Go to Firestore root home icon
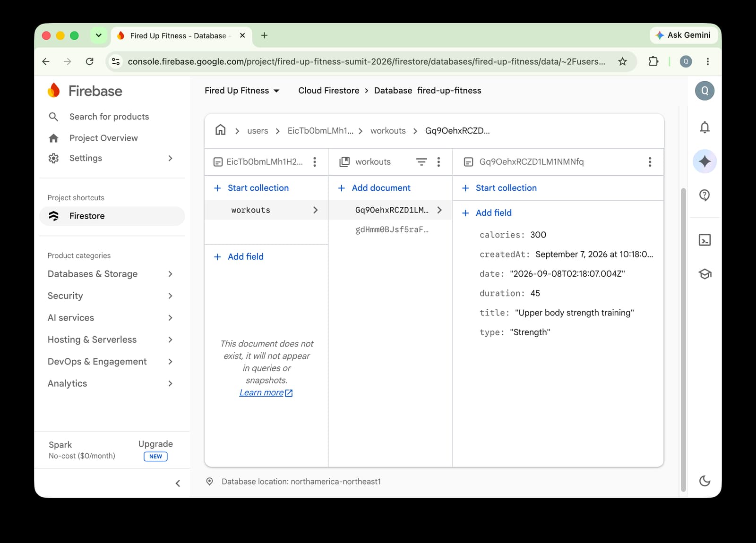Screen dimensions: 756x543 pyautogui.click(x=220, y=130)
